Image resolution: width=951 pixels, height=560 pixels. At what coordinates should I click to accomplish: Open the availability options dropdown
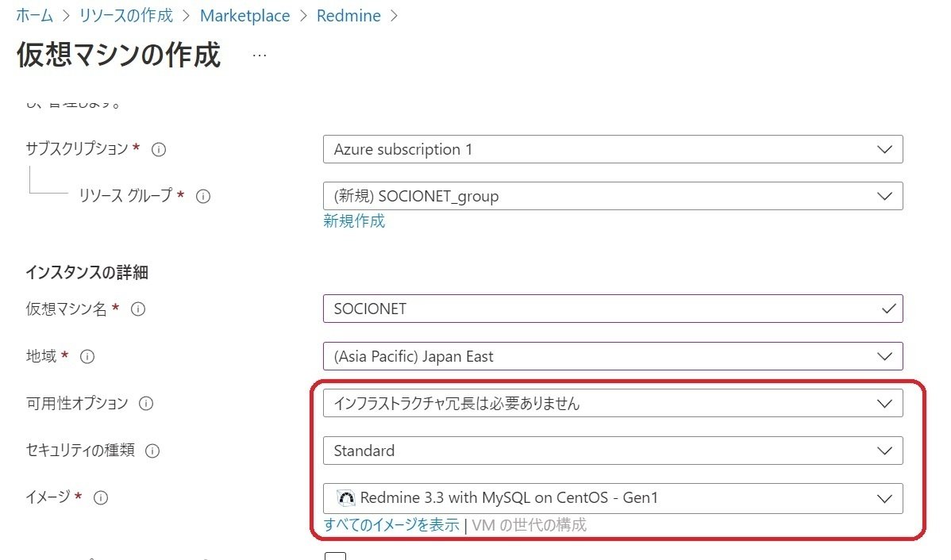(x=612, y=403)
